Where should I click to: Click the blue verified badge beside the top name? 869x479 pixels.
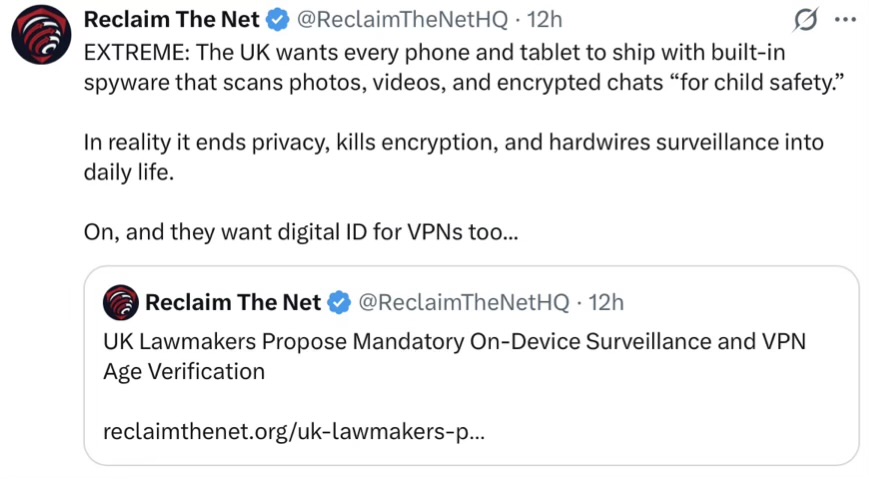pos(279,19)
